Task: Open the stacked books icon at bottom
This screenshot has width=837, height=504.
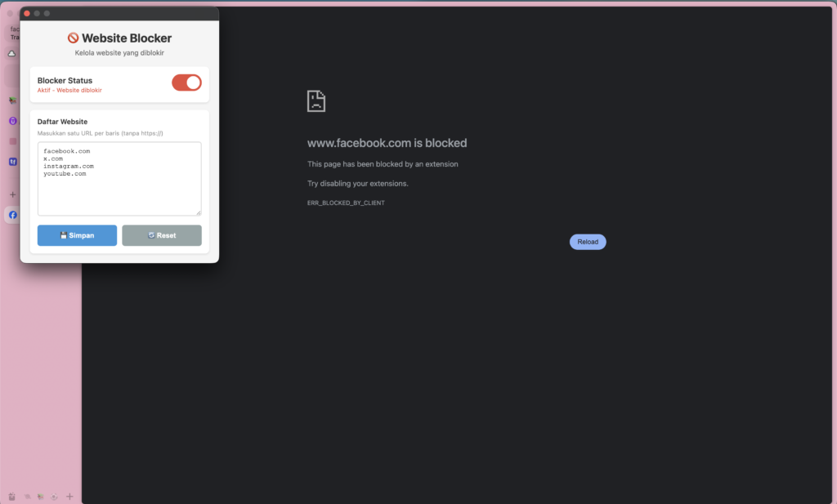Action: point(40,497)
